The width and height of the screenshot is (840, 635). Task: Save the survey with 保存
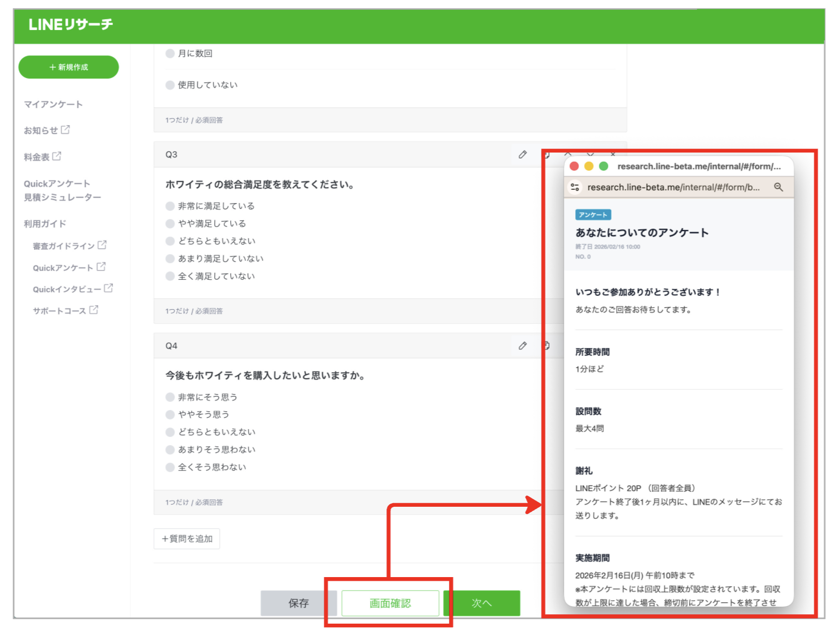(298, 603)
